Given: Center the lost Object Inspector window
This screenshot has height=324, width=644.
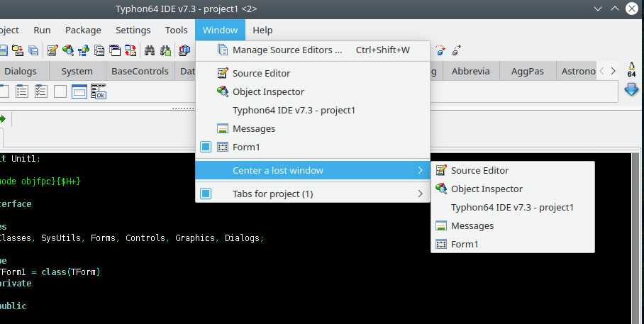Looking at the screenshot, I should tap(513, 189).
